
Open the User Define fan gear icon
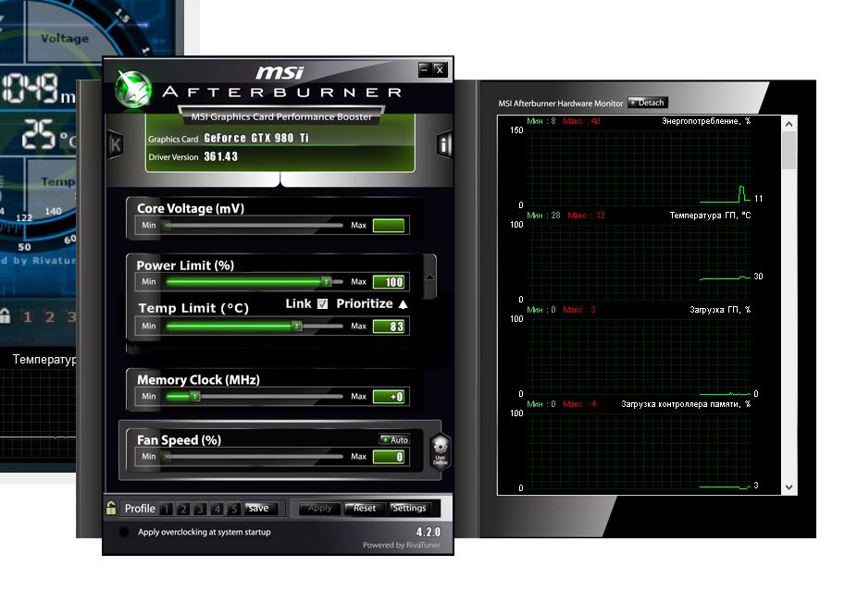441,451
